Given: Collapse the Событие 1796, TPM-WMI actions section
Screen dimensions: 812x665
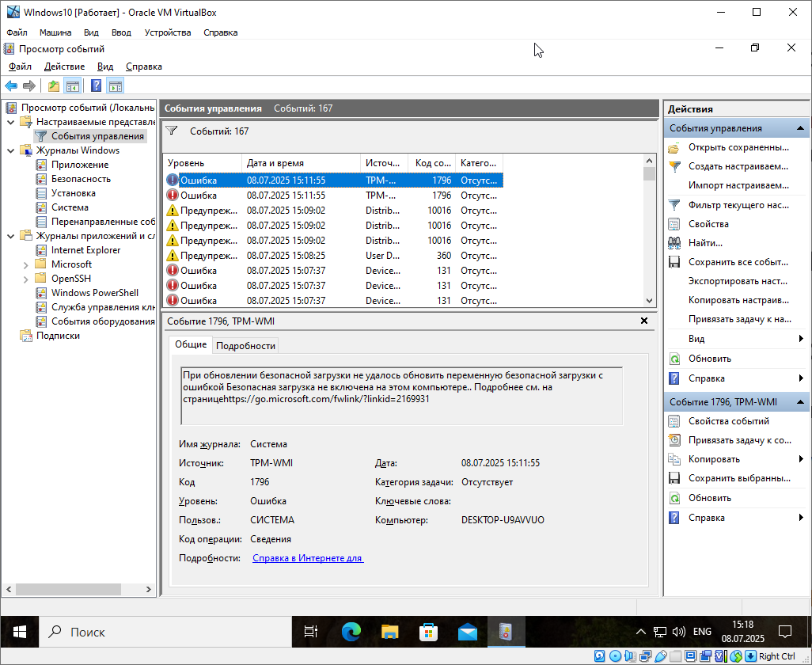Looking at the screenshot, I should [800, 402].
